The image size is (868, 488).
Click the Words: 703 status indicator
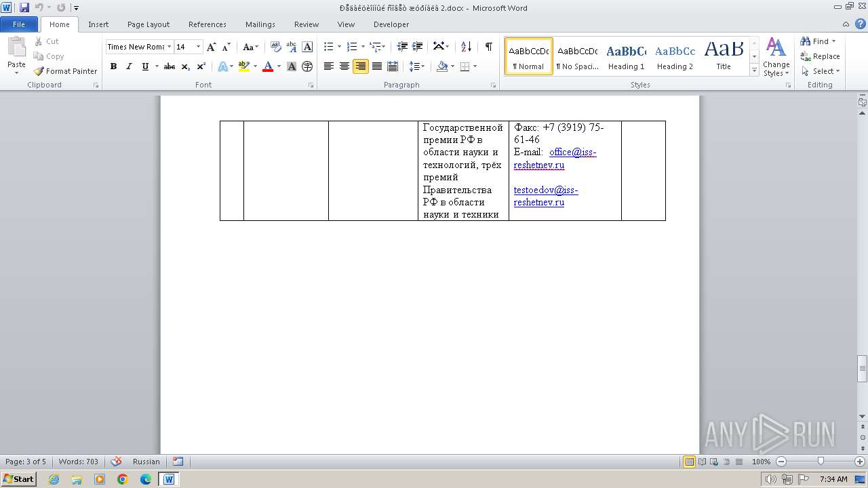[x=78, y=462]
